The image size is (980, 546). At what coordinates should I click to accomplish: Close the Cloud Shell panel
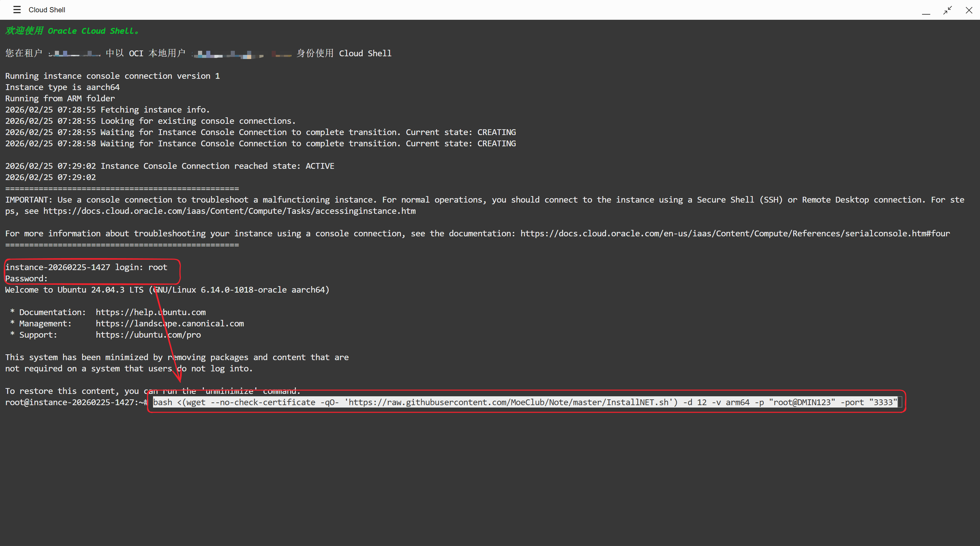(x=969, y=10)
